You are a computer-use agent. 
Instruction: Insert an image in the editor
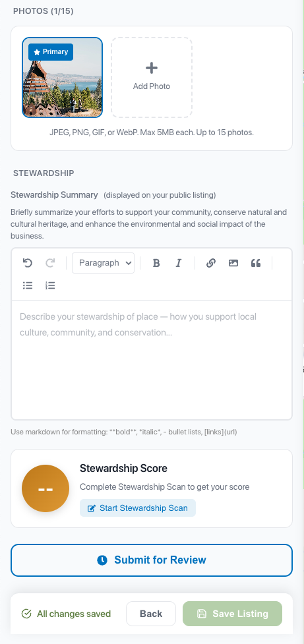coord(233,263)
